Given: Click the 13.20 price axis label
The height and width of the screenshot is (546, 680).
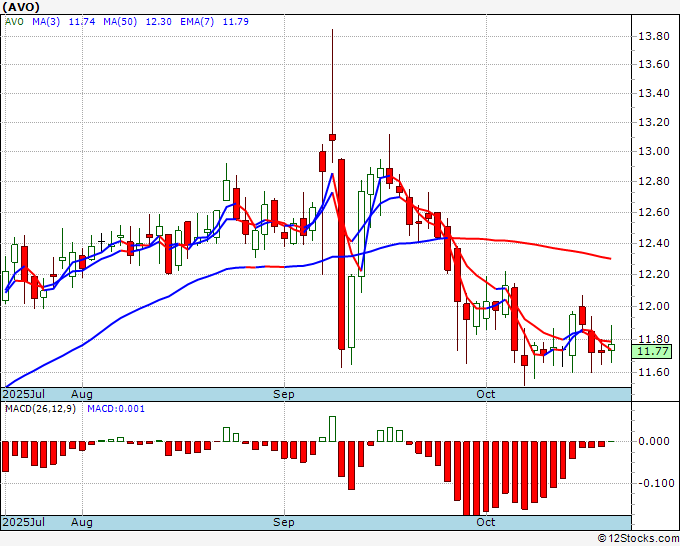Looking at the screenshot, I should (654, 122).
